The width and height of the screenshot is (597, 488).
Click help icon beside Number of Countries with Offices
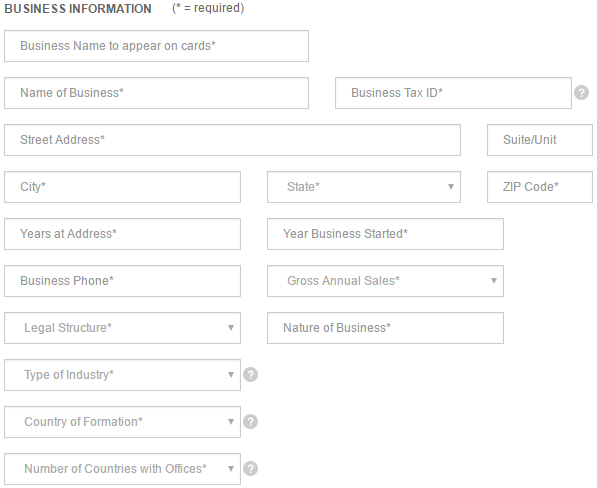point(251,469)
